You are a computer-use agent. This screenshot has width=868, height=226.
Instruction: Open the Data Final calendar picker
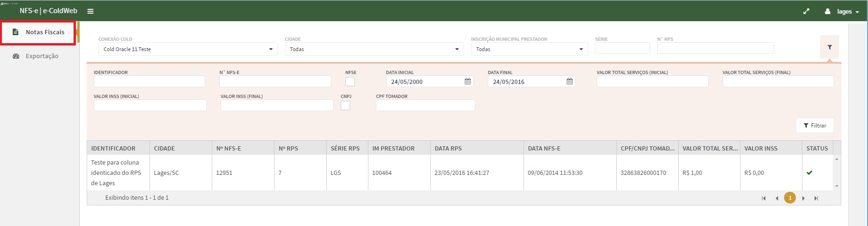(x=569, y=82)
